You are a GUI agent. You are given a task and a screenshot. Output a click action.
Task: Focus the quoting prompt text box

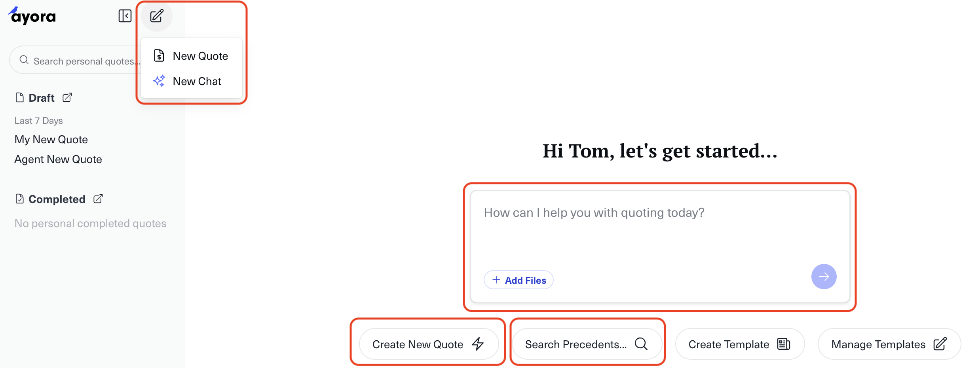[659, 230]
